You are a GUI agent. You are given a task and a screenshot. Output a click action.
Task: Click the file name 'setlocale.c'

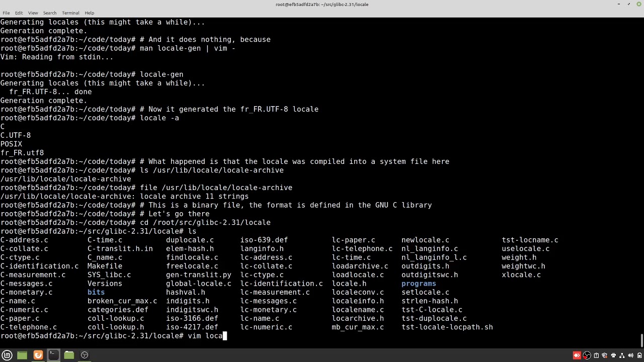tap(425, 292)
